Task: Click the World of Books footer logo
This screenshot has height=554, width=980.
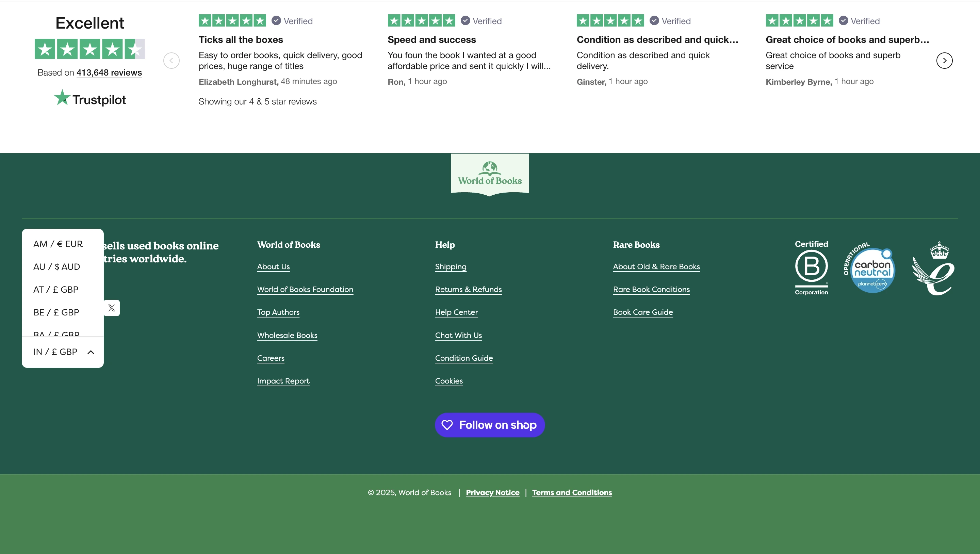Action: (490, 174)
